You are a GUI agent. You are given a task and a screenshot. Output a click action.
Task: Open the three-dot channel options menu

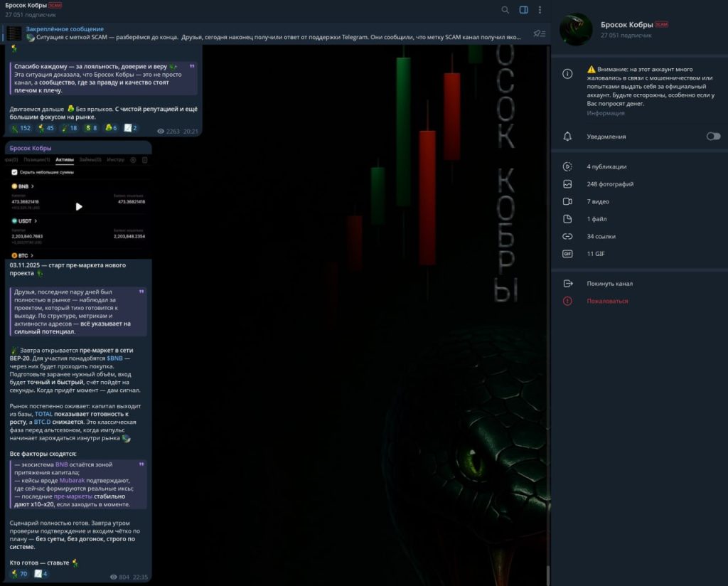coord(540,10)
